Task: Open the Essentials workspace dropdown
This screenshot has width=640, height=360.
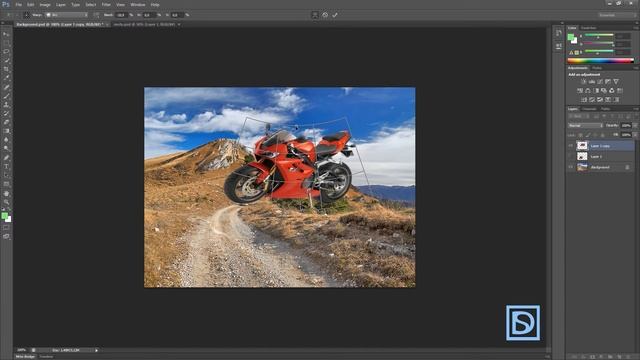Action: tap(617, 15)
